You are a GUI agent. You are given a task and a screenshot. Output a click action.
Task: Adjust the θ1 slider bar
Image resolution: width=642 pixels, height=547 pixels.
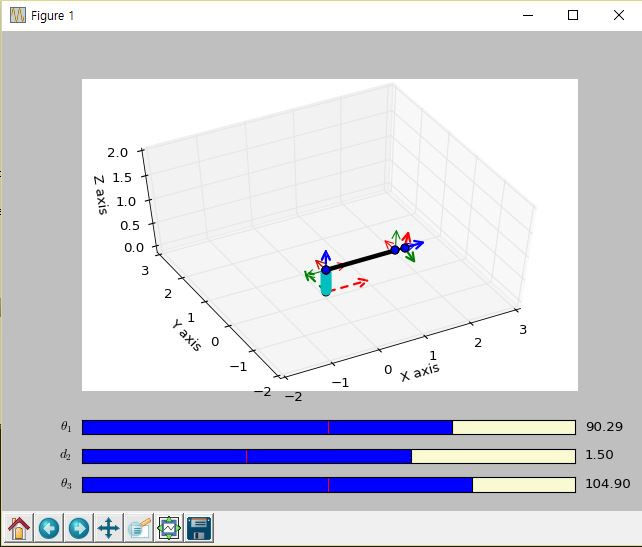329,427
